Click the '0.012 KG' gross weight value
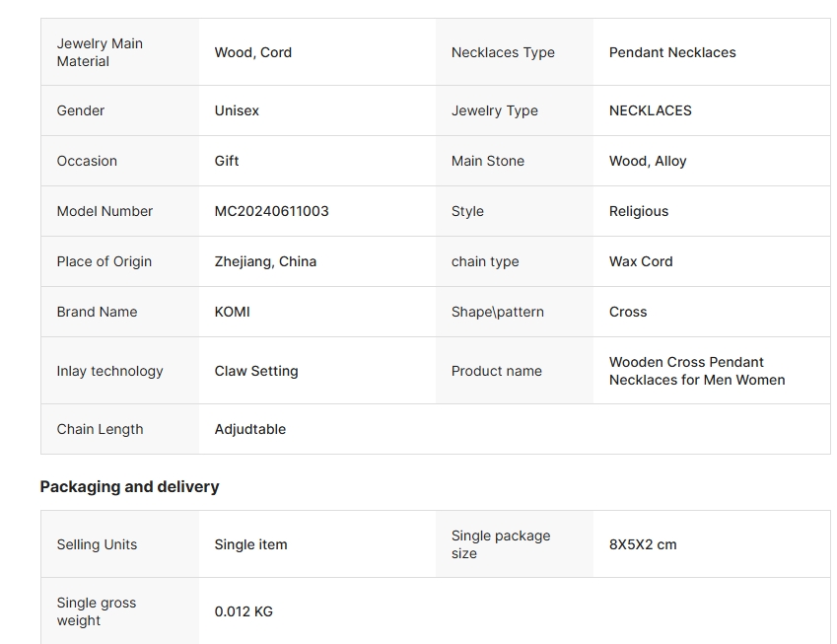This screenshot has height=644, width=837. (244, 611)
